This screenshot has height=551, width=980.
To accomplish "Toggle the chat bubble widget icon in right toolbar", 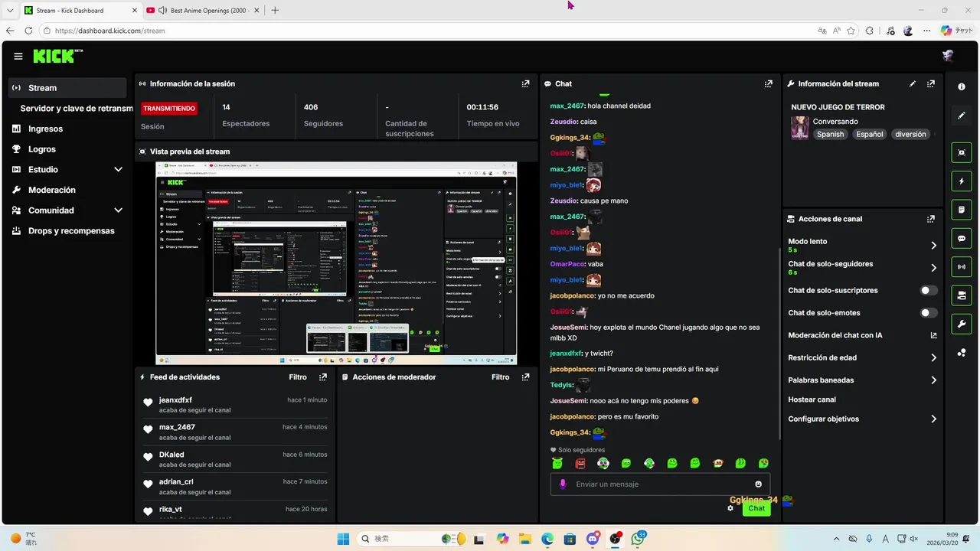I will [962, 238].
